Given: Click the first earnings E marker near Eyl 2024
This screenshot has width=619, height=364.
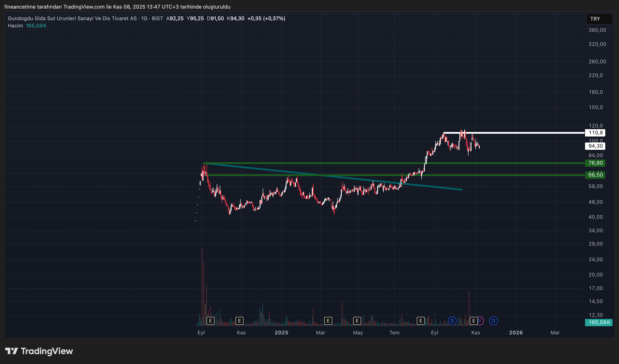Looking at the screenshot, I should click(x=210, y=321).
